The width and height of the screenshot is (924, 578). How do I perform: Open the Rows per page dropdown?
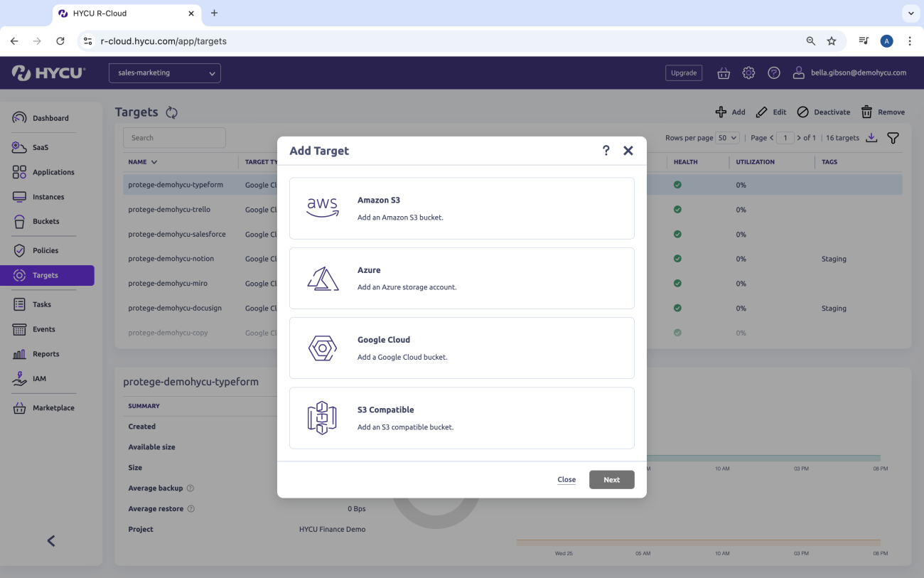coord(728,138)
